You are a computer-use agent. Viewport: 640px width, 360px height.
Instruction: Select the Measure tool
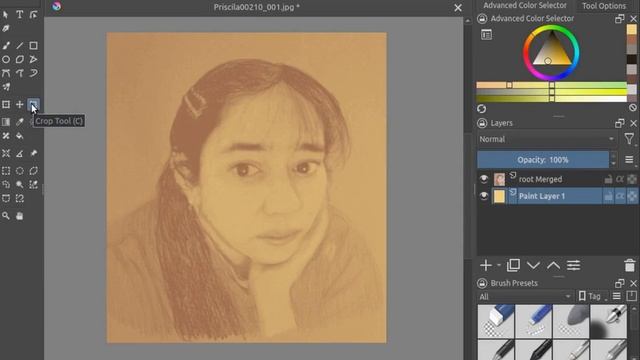pyautogui.click(x=20, y=153)
